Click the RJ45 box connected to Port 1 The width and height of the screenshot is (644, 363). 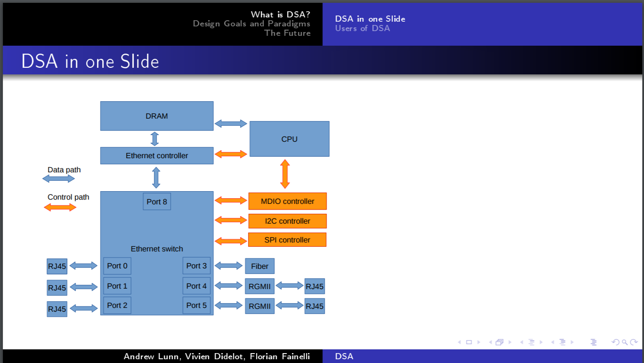point(57,287)
